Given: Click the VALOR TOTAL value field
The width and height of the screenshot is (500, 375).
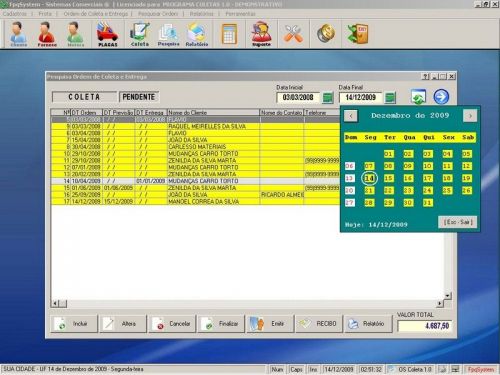Looking at the screenshot, I should click(x=424, y=326).
